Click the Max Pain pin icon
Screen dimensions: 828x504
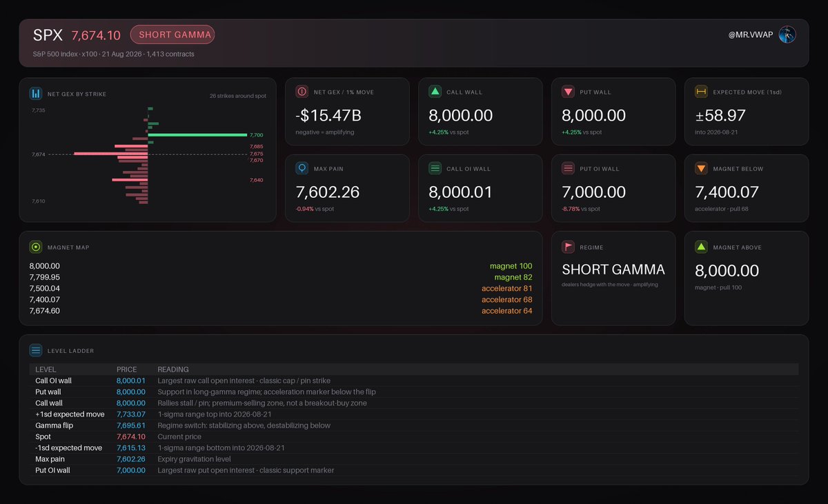(x=302, y=168)
